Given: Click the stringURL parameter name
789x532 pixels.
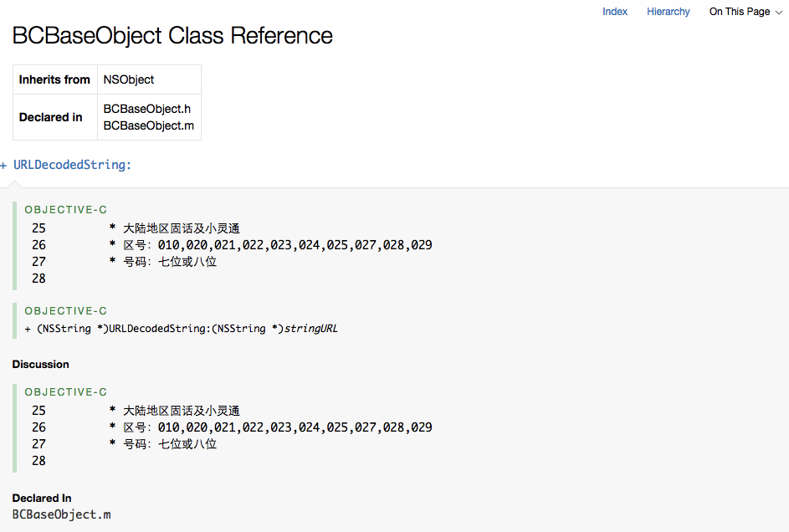Looking at the screenshot, I should (x=311, y=329).
